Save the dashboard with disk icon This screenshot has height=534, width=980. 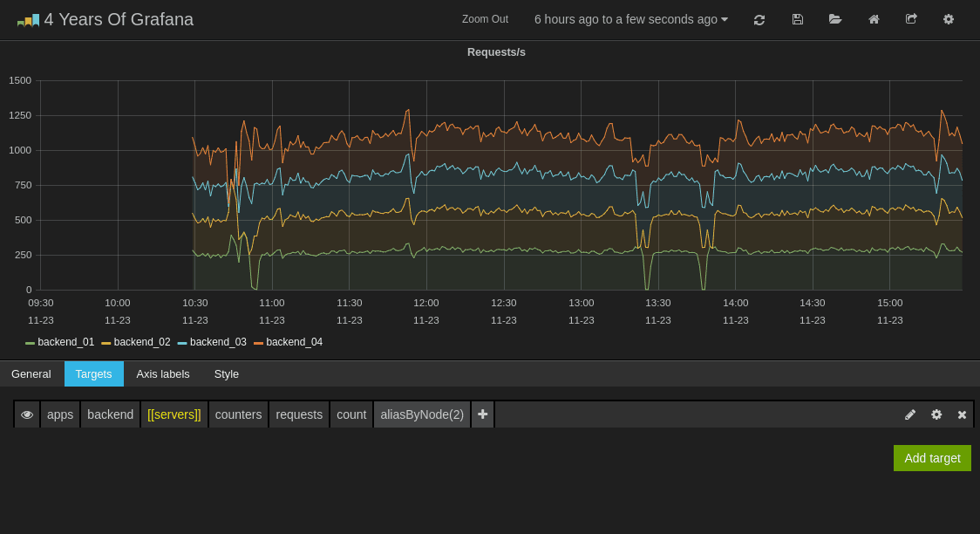pyautogui.click(x=798, y=19)
